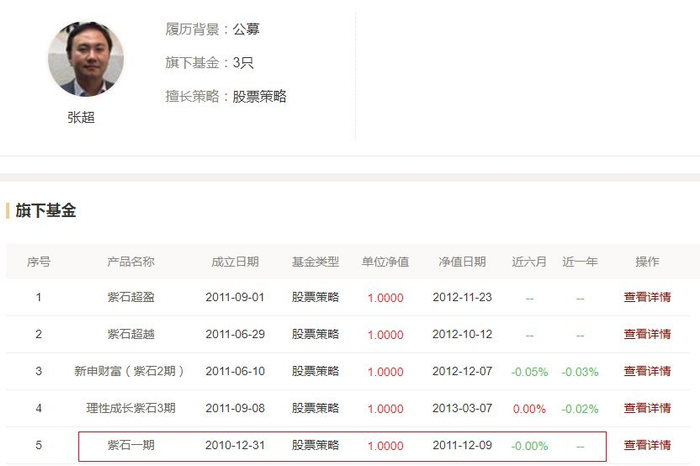Click the 旗下基金 section heading
Image resolution: width=700 pixels, height=466 pixels.
46,211
